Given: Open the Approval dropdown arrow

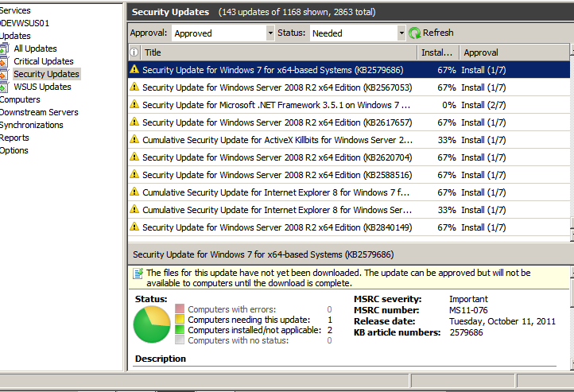Looking at the screenshot, I should click(270, 33).
